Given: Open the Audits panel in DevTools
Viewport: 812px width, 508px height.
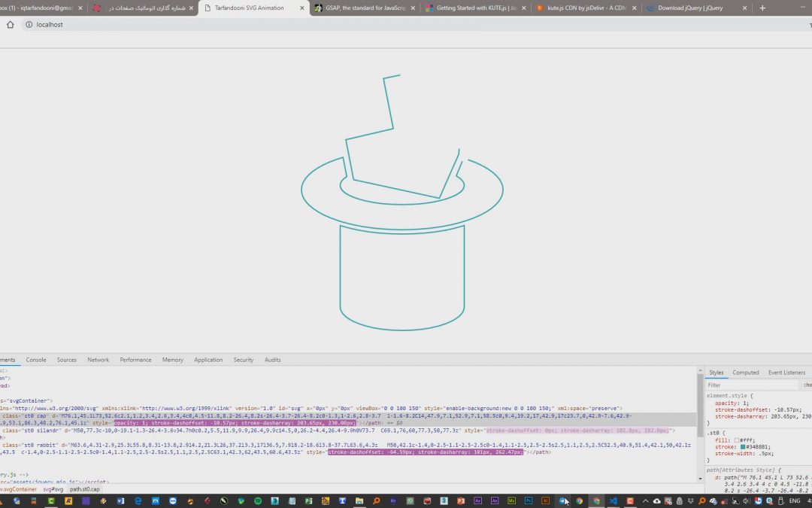Looking at the screenshot, I should coord(272,360).
